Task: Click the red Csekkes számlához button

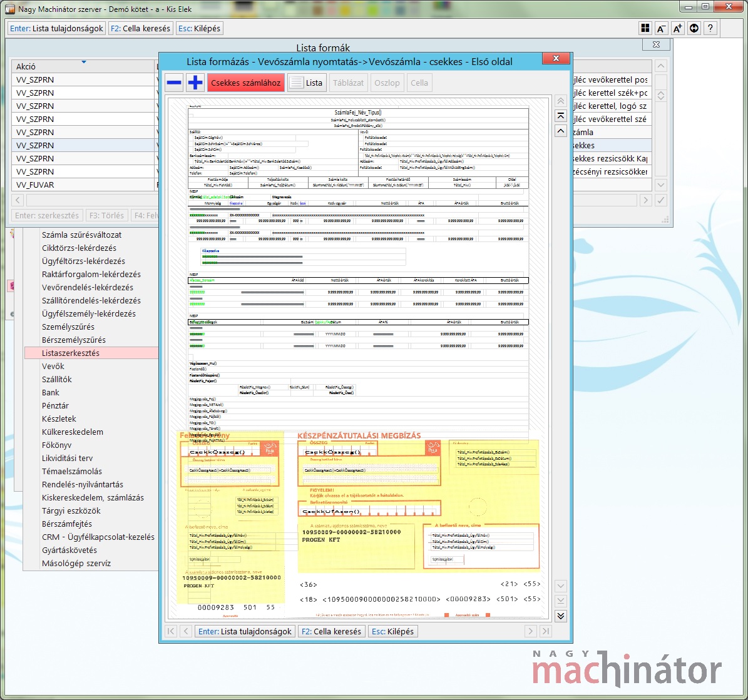Action: [245, 83]
